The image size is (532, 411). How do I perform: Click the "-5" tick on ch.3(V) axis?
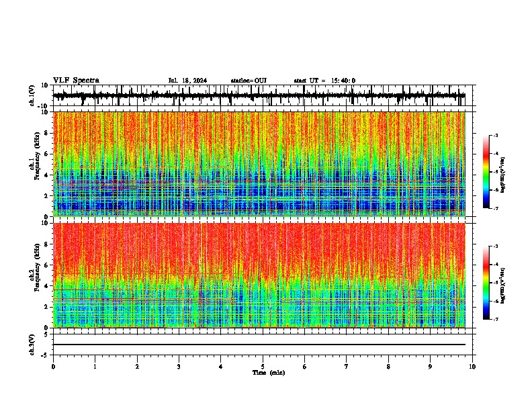click(x=45, y=355)
